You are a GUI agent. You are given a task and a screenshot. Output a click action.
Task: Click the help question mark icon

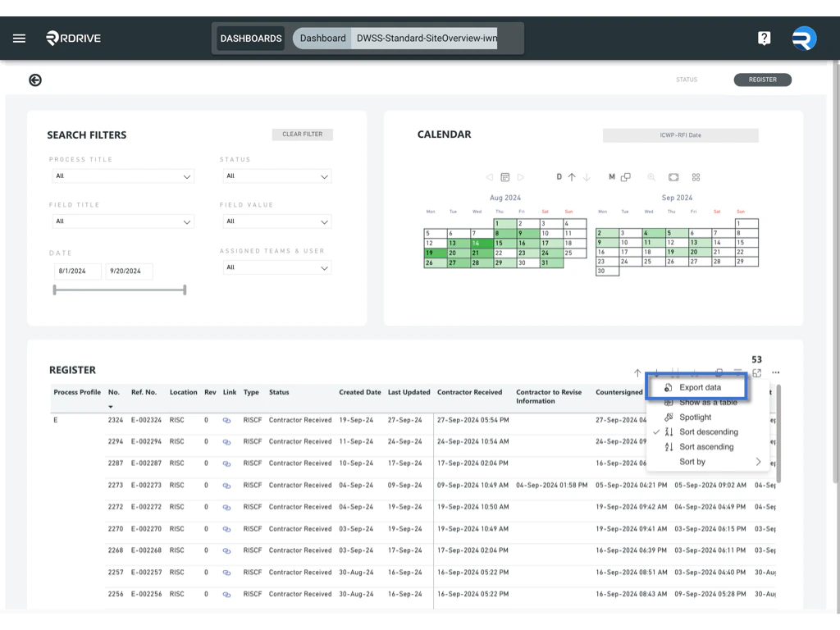[x=764, y=38]
